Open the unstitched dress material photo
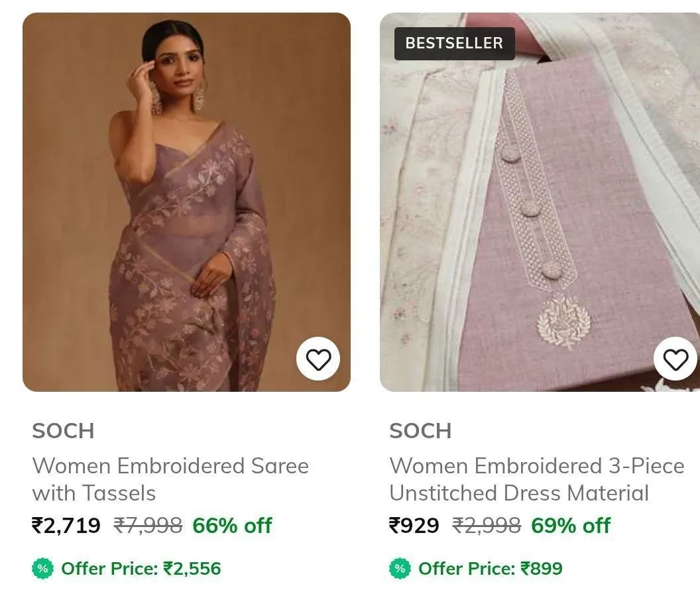The image size is (700, 592). click(x=540, y=202)
